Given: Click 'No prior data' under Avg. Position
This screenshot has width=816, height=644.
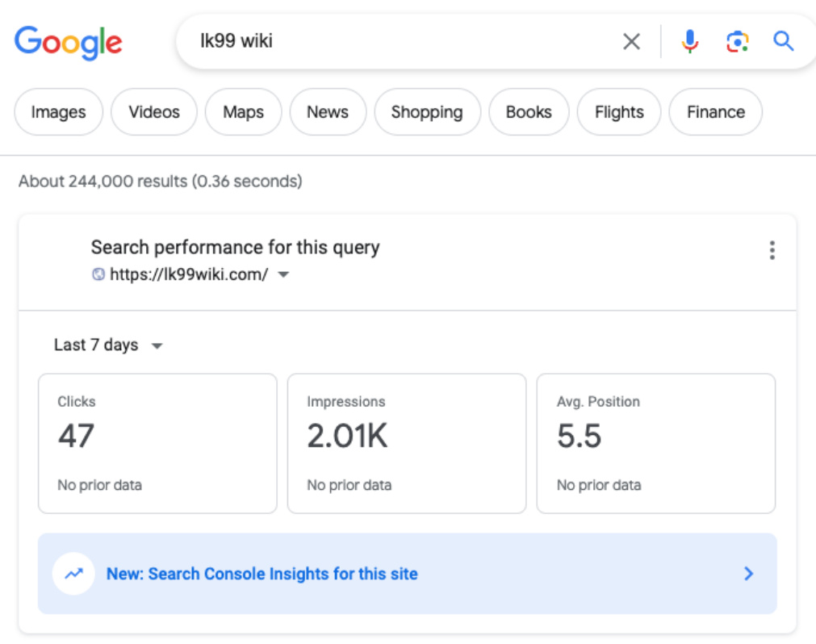Looking at the screenshot, I should [599, 485].
